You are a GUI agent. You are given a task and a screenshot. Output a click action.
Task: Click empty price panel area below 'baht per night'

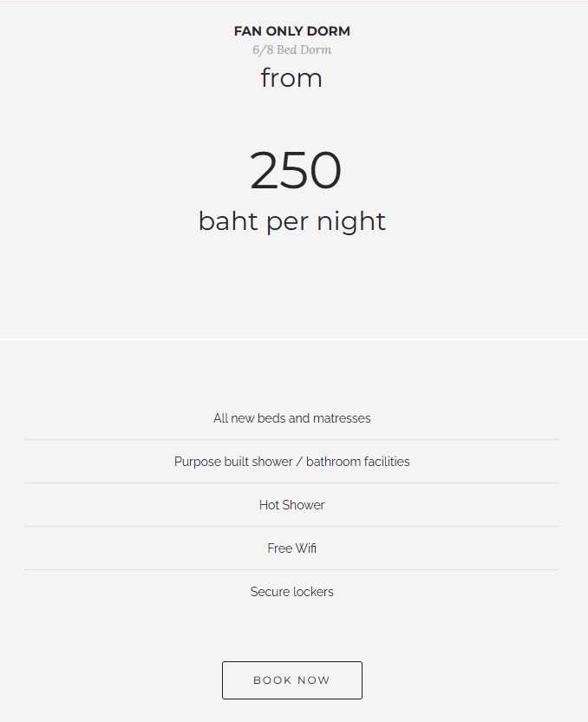(292, 286)
